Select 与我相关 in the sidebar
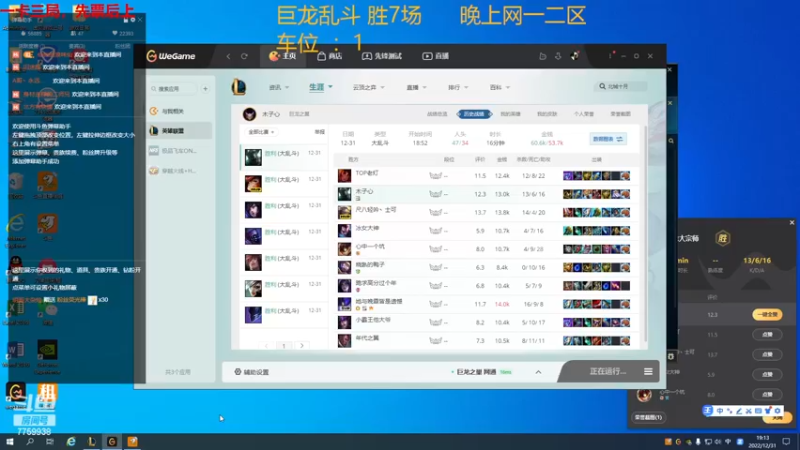800x450 pixels. tap(180, 111)
